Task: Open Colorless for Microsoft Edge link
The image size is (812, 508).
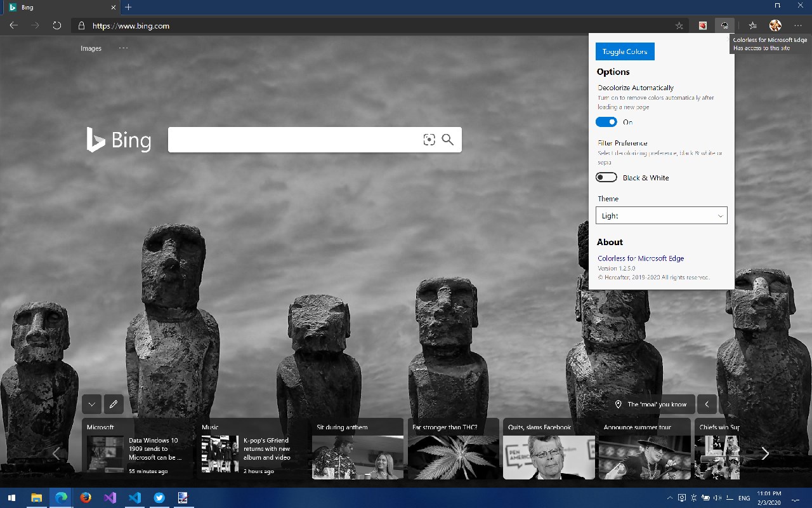Action: pyautogui.click(x=641, y=258)
